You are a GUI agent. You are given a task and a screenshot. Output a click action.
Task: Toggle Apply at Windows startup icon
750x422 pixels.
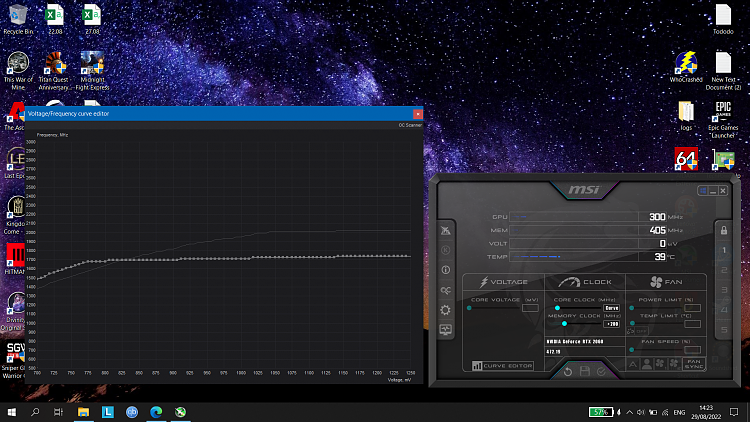click(x=703, y=191)
